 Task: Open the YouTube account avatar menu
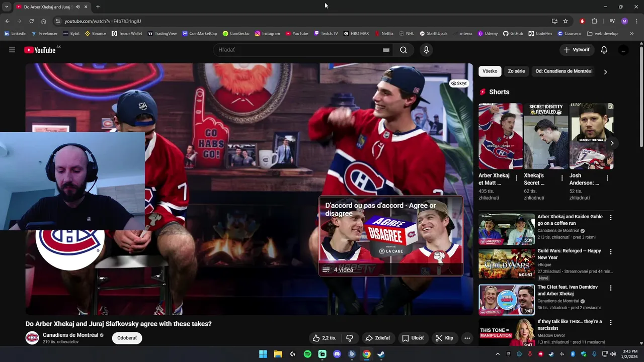tap(623, 50)
